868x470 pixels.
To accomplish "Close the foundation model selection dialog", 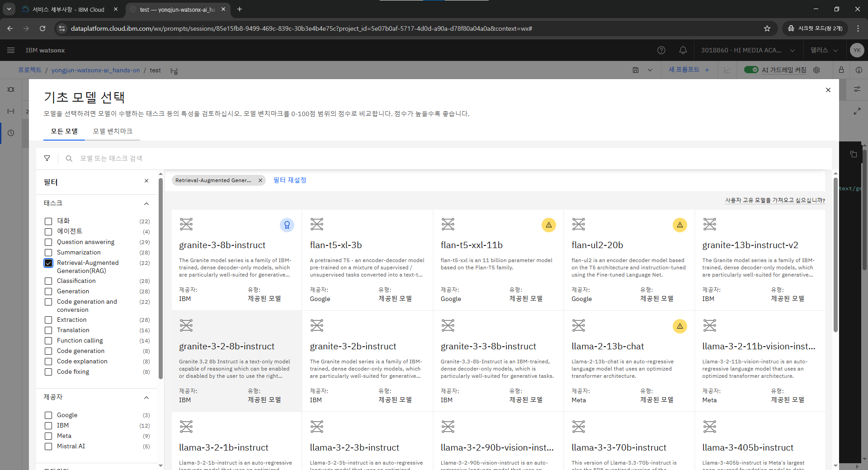I will [828, 90].
